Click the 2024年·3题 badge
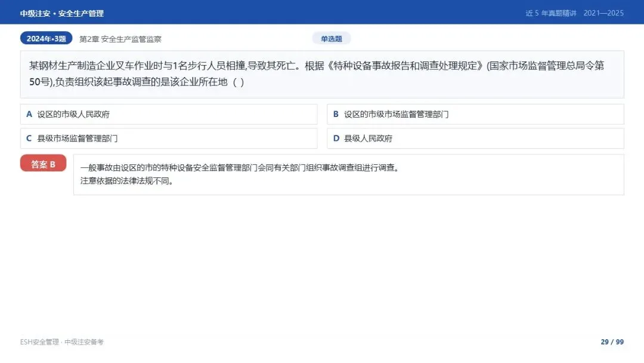 46,38
